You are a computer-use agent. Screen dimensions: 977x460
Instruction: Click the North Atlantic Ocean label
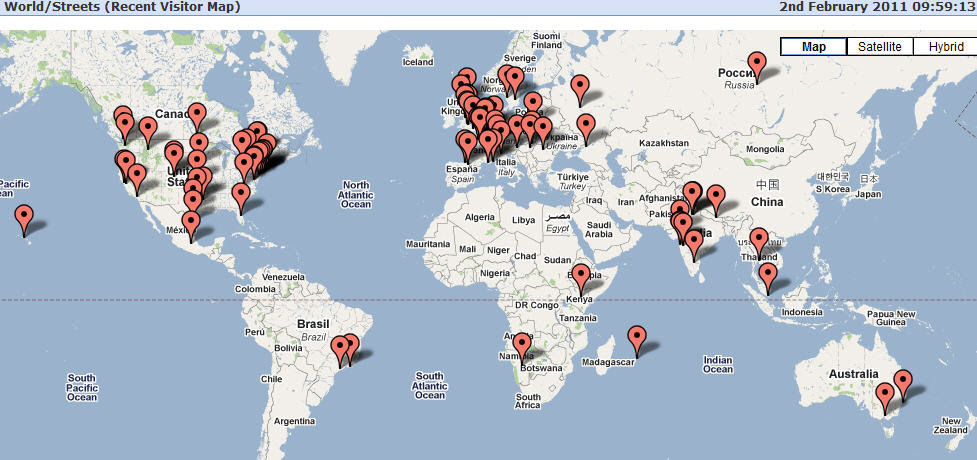click(356, 194)
